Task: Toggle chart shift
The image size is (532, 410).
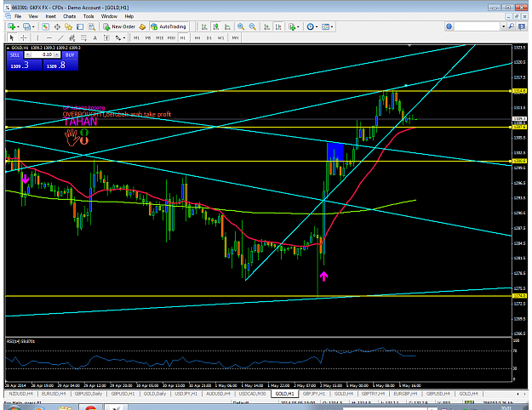Action: [278, 26]
